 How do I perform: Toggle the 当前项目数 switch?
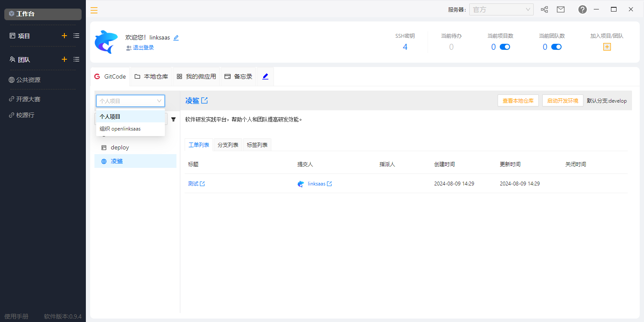(x=505, y=47)
